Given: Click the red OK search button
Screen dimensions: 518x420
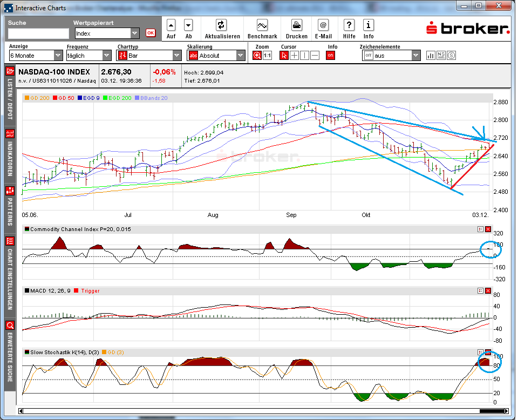Looking at the screenshot, I should click(151, 32).
